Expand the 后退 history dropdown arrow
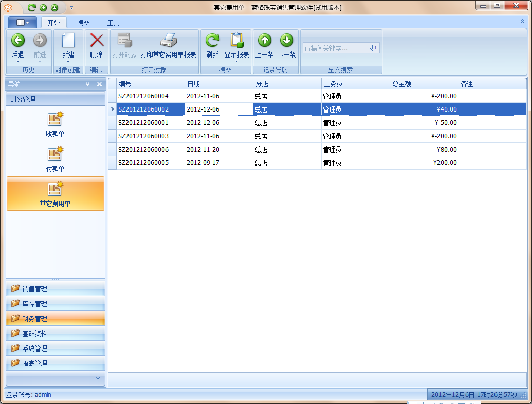532x404 pixels. [x=17, y=62]
